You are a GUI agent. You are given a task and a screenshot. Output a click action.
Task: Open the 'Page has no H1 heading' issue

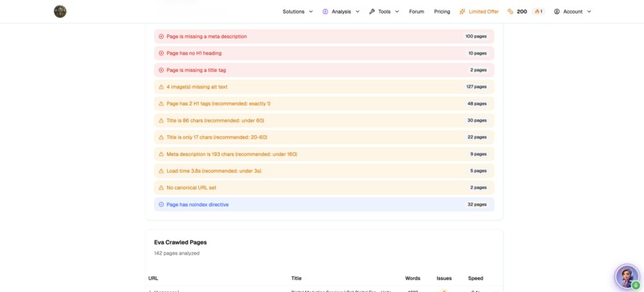tap(324, 53)
